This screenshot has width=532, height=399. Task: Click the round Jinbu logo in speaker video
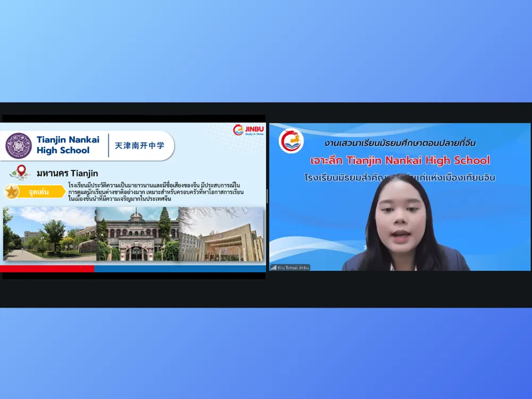pyautogui.click(x=291, y=141)
